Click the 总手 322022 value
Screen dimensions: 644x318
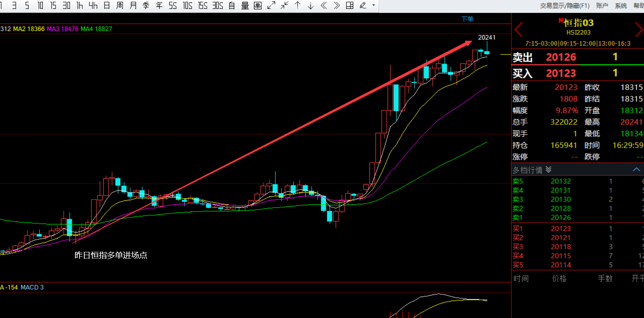coord(564,122)
